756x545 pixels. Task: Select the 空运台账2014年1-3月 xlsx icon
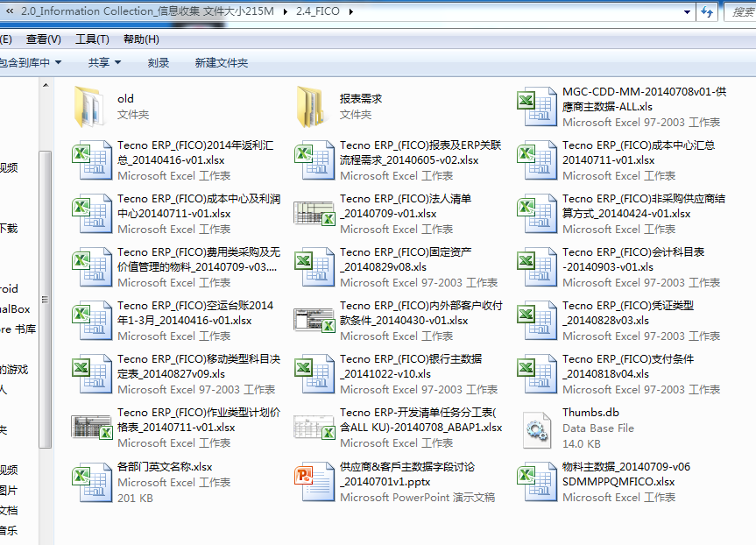pyautogui.click(x=92, y=321)
